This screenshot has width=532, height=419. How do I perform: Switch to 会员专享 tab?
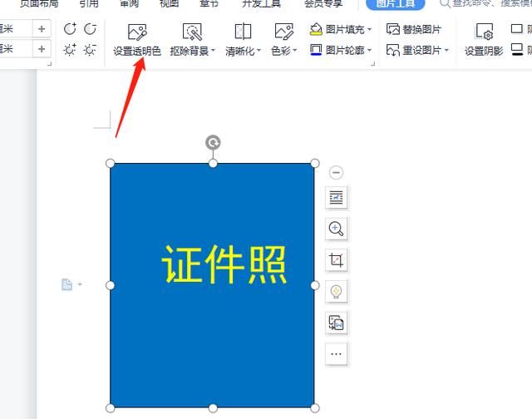pyautogui.click(x=323, y=3)
